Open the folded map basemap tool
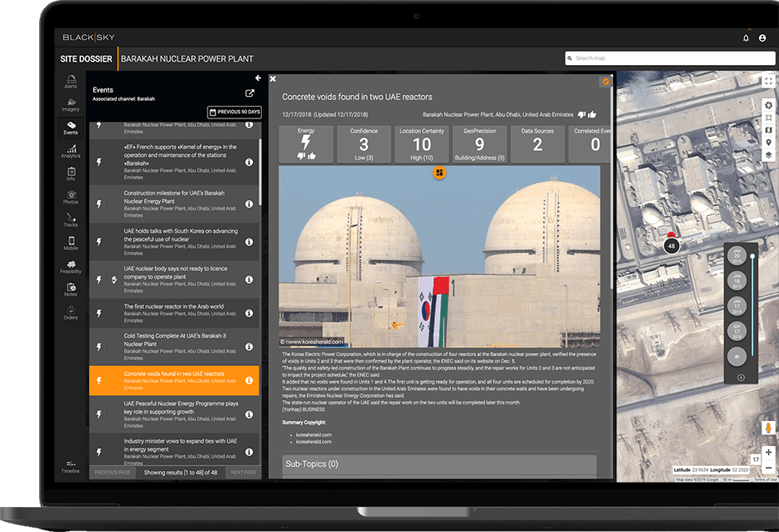Image resolution: width=779 pixels, height=532 pixels. [768, 130]
